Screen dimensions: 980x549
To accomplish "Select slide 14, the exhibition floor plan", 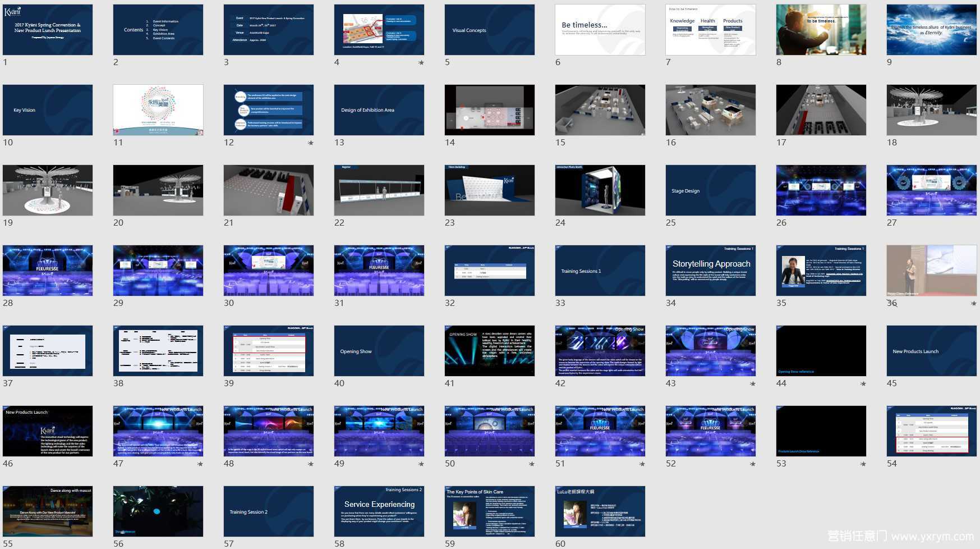I will [x=490, y=110].
